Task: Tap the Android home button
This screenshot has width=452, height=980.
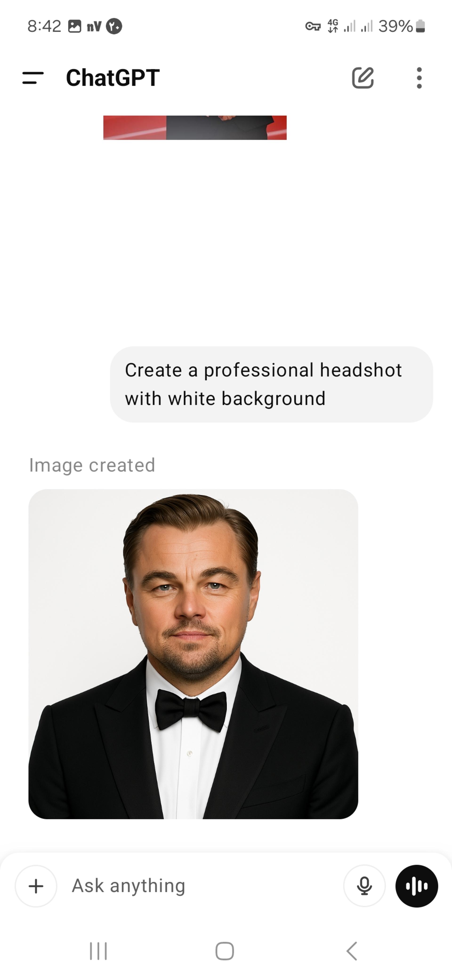Action: (225, 951)
